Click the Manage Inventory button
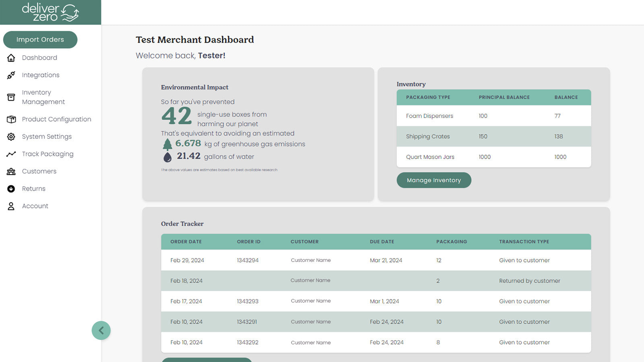This screenshot has width=644, height=362. (434, 180)
